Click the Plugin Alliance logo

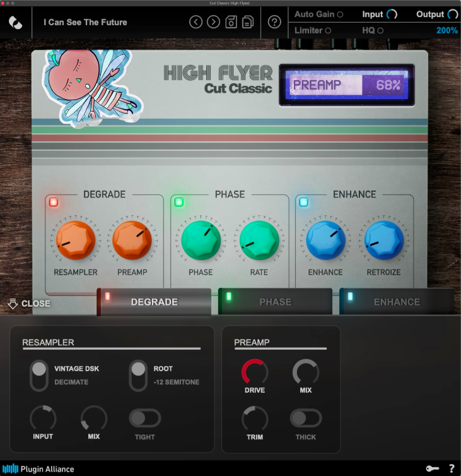point(38,469)
